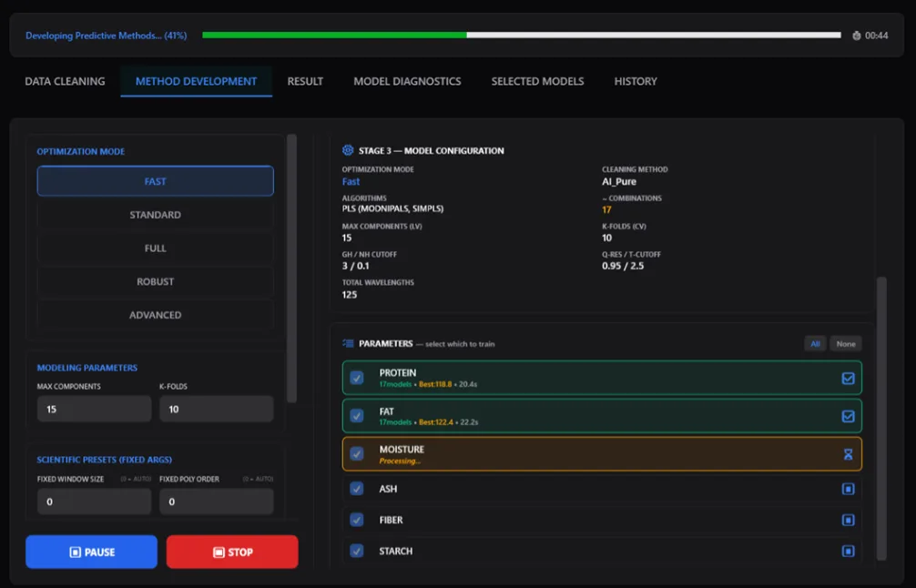Click the K-Folds input field
This screenshot has width=916, height=588.
216,410
